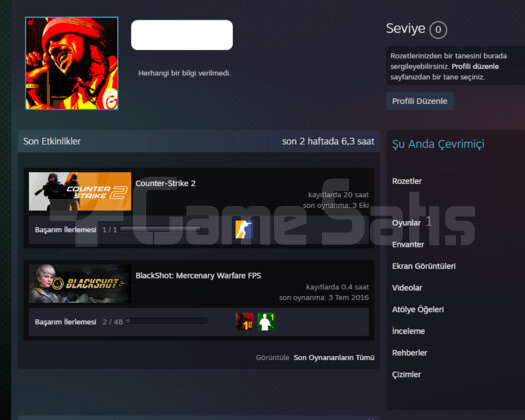Viewport: 525px width, 420px height.
Task: Open the Ekran Görüntüleri sidebar link
Action: 424,266
